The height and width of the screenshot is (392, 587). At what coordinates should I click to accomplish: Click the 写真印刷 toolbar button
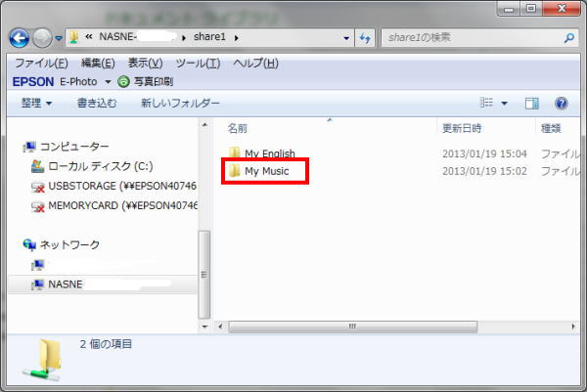tap(154, 81)
